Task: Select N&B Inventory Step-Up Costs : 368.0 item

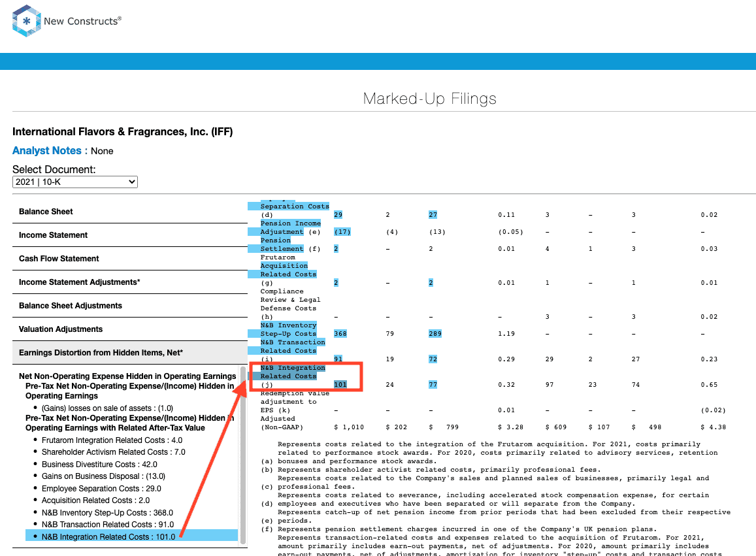Action: click(x=107, y=513)
